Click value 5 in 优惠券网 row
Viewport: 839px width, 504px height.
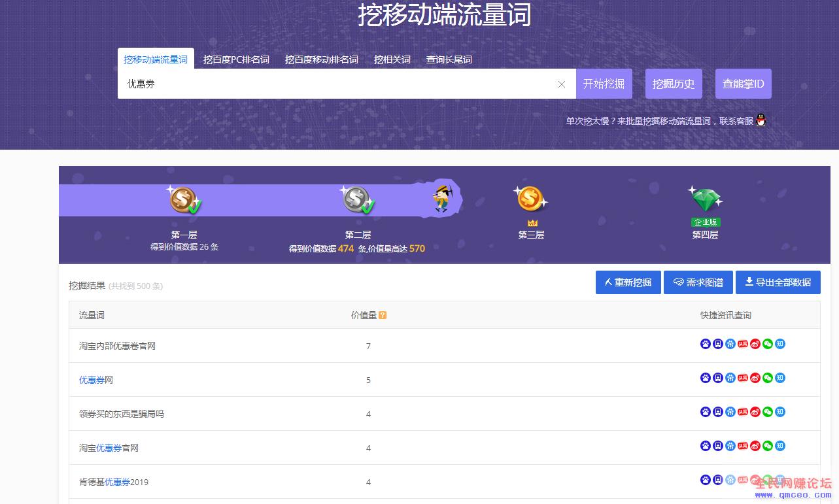tap(368, 380)
